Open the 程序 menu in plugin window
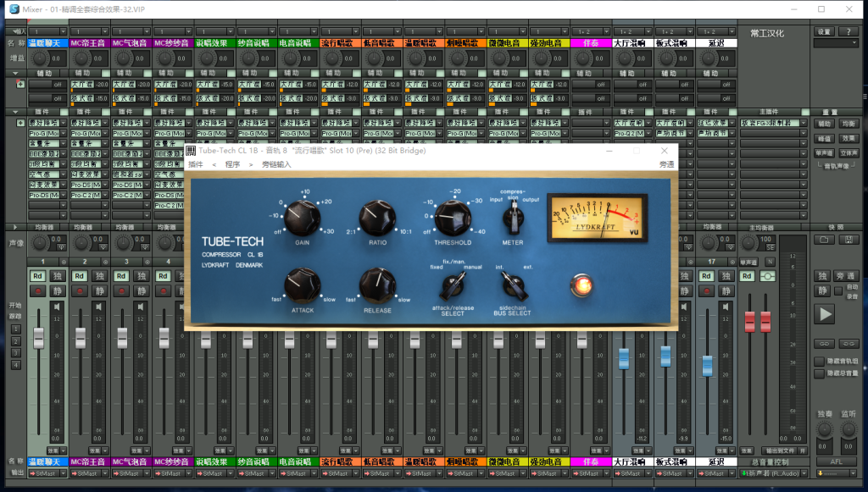The width and height of the screenshot is (868, 492). (232, 164)
